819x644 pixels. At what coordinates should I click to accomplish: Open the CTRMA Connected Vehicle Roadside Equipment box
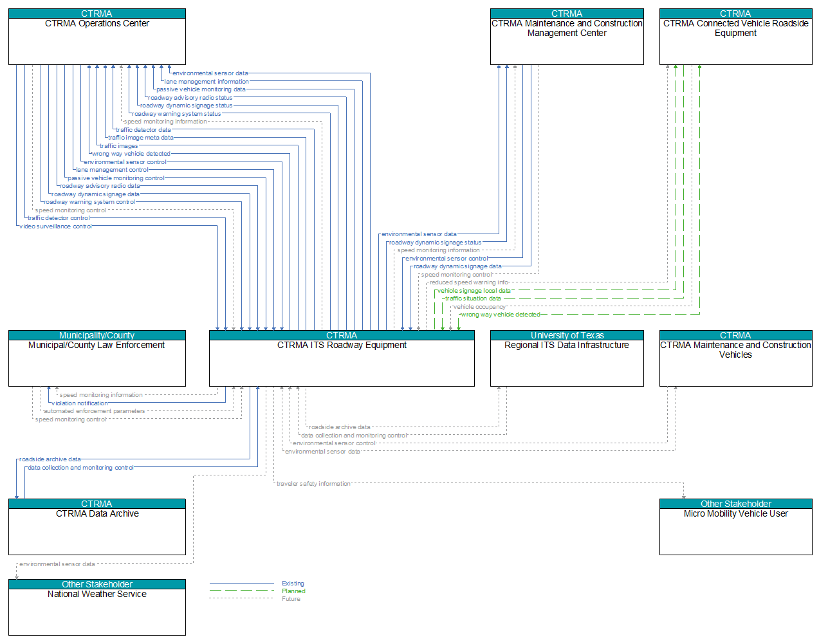(x=735, y=37)
